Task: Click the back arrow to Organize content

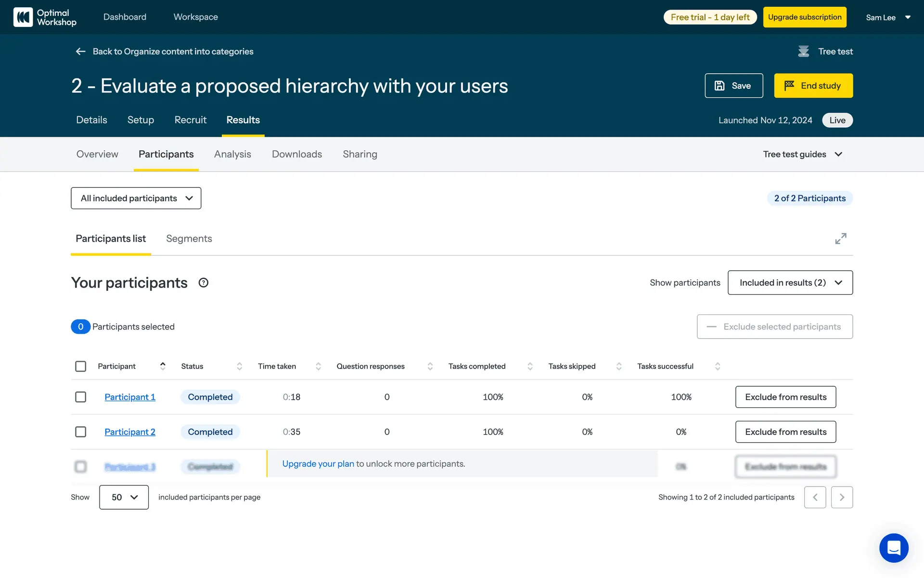Action: tap(80, 52)
